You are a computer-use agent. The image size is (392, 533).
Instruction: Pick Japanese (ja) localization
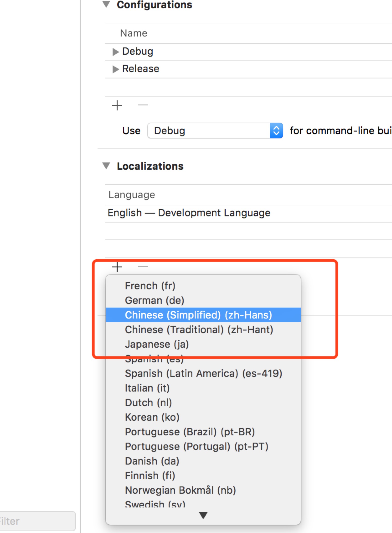157,344
